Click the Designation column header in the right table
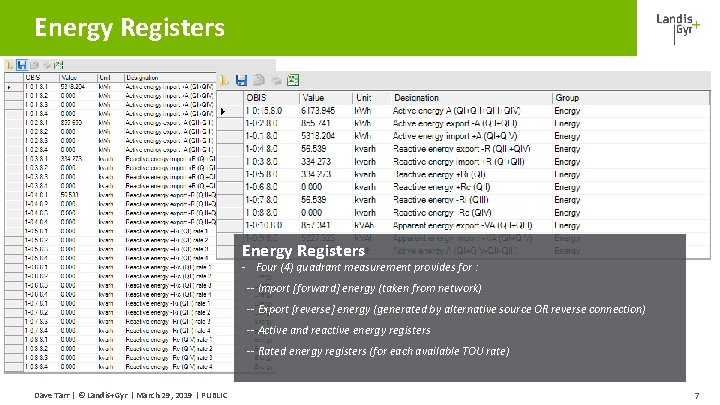 tap(471, 98)
